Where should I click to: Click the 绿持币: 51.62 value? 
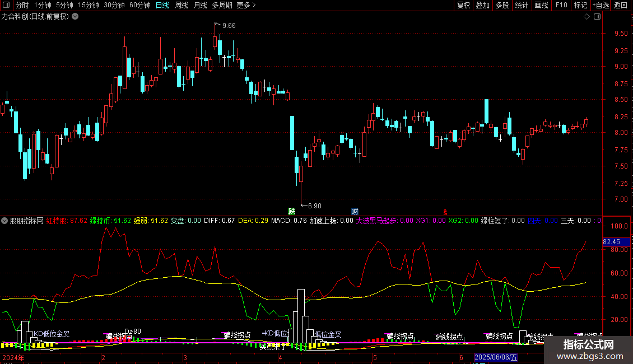(110, 221)
